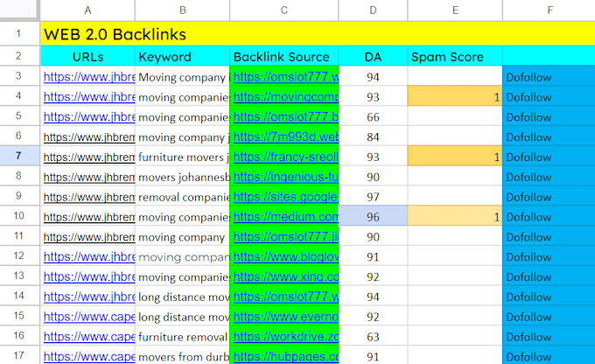Select row 10 header
This screenshot has width=595, height=364.
18,216
